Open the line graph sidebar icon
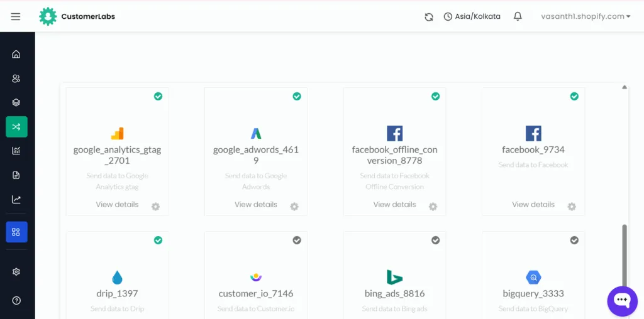Screen dimensions: 644x319 coord(16,200)
